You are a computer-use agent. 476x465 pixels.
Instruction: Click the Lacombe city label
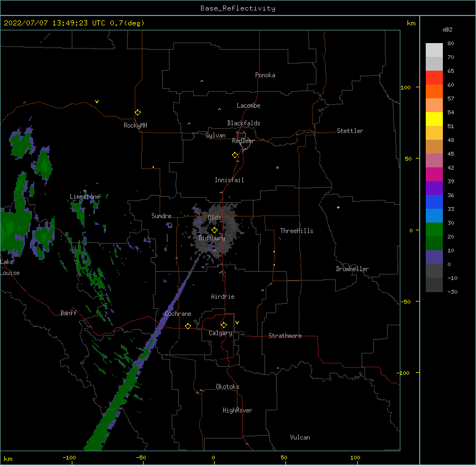pyautogui.click(x=248, y=105)
